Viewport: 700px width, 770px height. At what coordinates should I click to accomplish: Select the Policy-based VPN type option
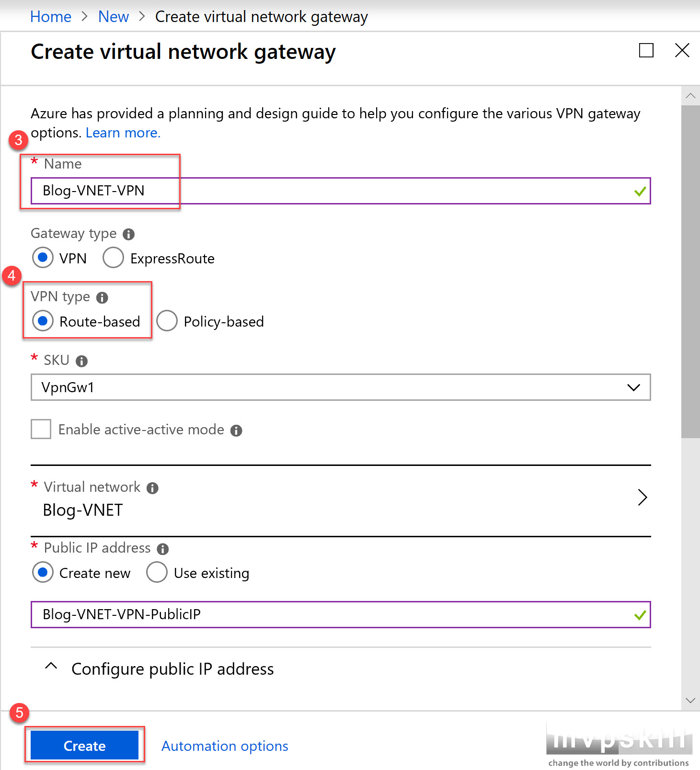(x=167, y=321)
